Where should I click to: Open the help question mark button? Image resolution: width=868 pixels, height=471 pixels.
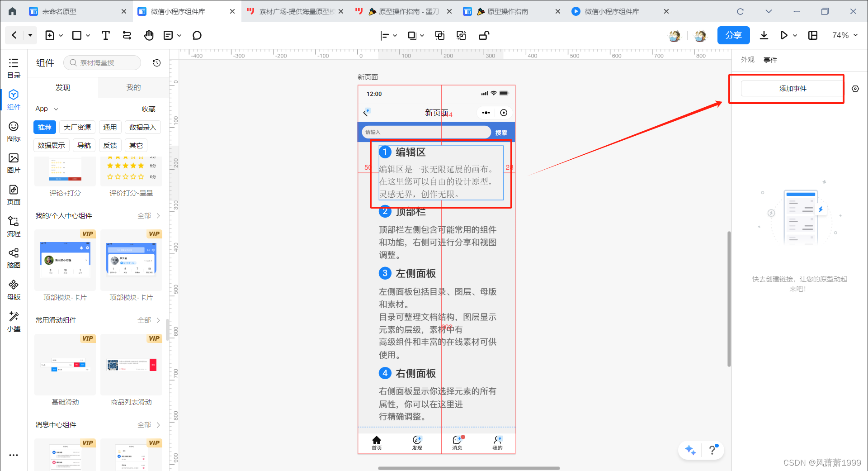[713, 449]
